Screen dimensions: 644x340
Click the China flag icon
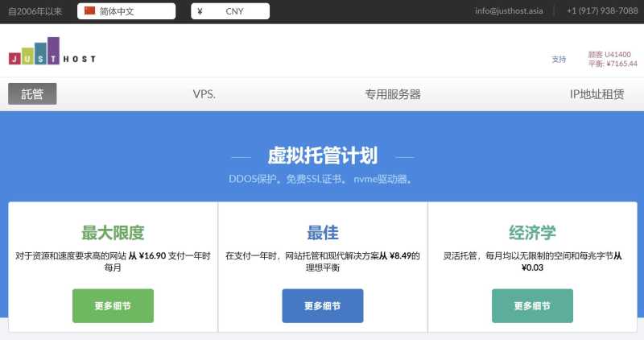pyautogui.click(x=89, y=11)
